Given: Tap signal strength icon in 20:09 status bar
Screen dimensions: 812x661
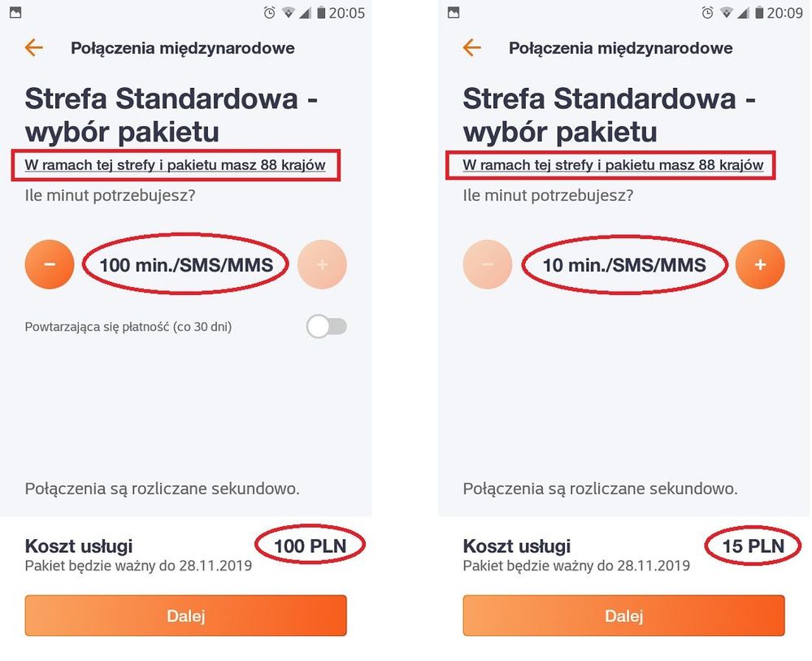Looking at the screenshot, I should point(744,13).
